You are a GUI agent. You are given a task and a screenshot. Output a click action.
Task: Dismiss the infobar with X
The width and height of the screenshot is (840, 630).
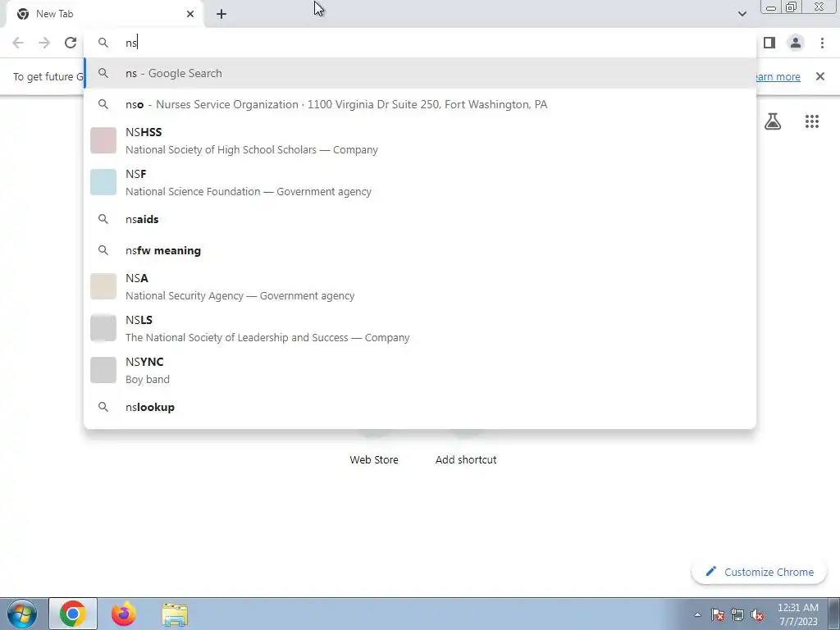point(820,76)
